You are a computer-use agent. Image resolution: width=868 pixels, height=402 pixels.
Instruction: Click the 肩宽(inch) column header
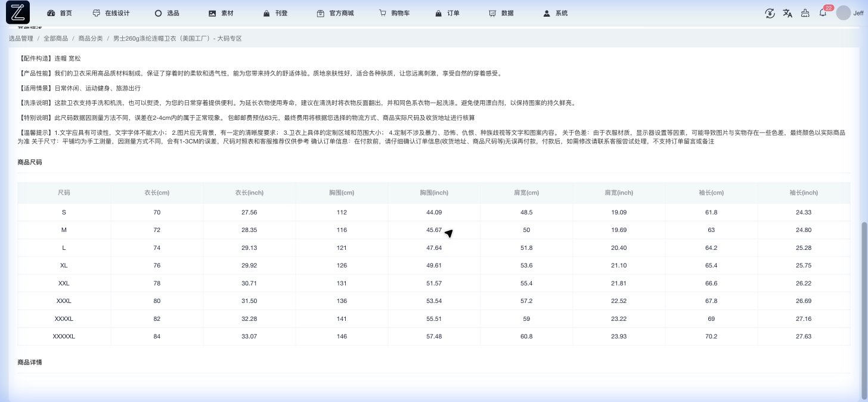coord(619,193)
